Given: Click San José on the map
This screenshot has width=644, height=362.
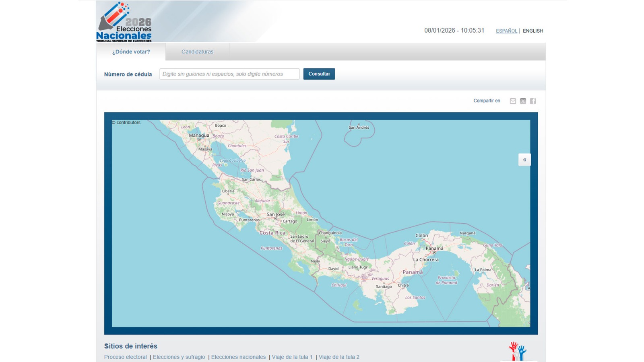Looking at the screenshot, I should [276, 215].
